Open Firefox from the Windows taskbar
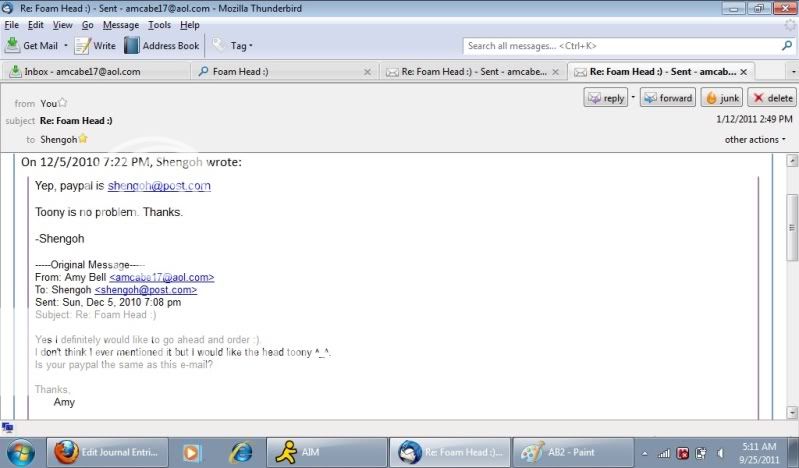Viewport: 799px width, 468px height. pyautogui.click(x=66, y=452)
